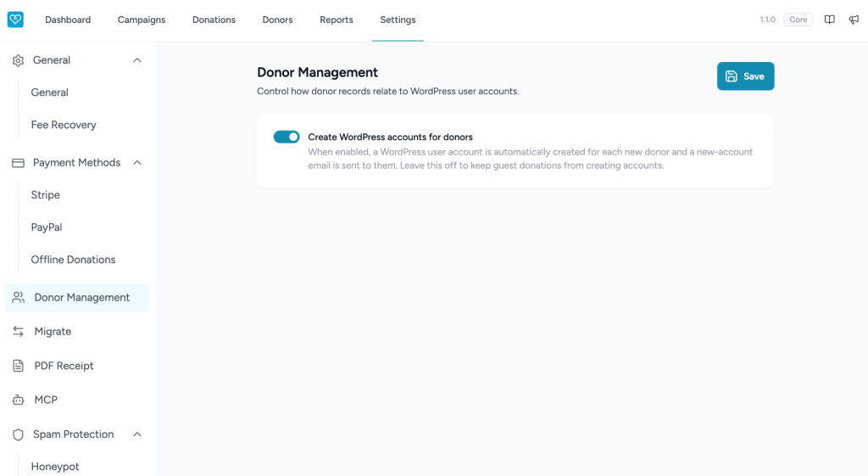Viewport: 868px width, 476px height.
Task: Click the version number 1.1.0
Action: [767, 20]
